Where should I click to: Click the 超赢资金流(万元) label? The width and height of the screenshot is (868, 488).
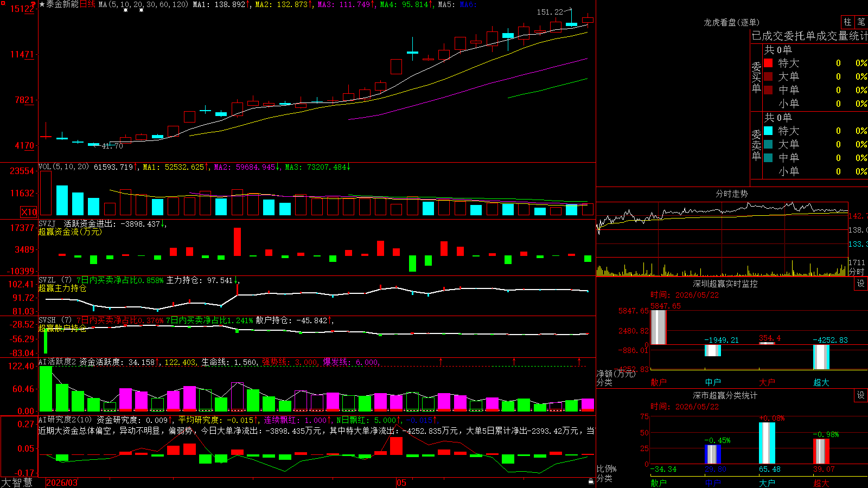click(70, 232)
